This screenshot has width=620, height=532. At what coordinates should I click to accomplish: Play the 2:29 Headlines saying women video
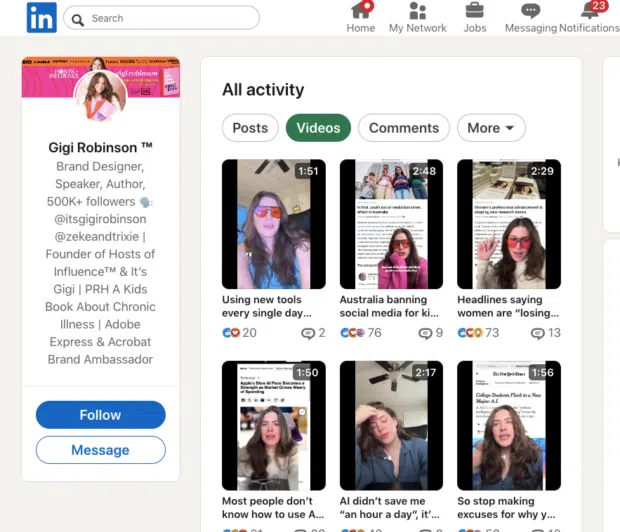tap(509, 224)
